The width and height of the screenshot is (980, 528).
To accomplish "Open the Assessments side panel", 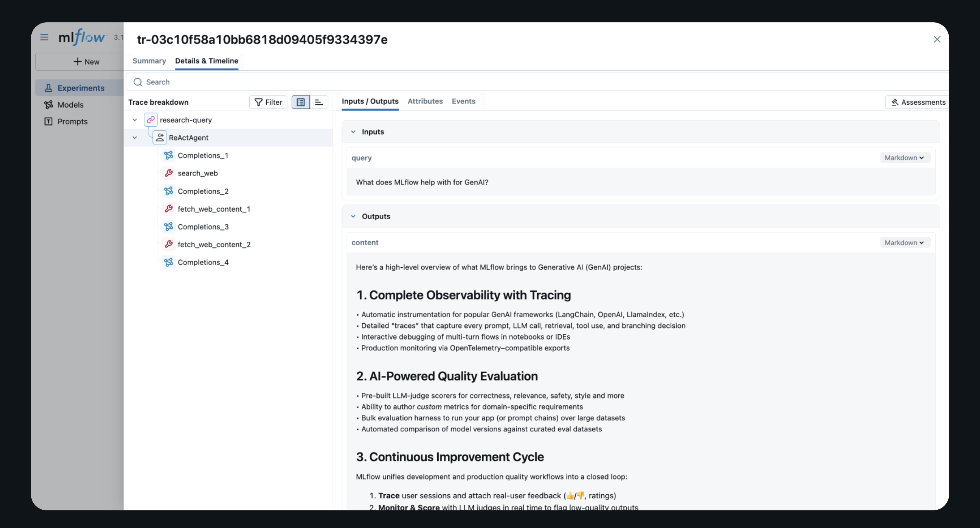I will tap(918, 102).
